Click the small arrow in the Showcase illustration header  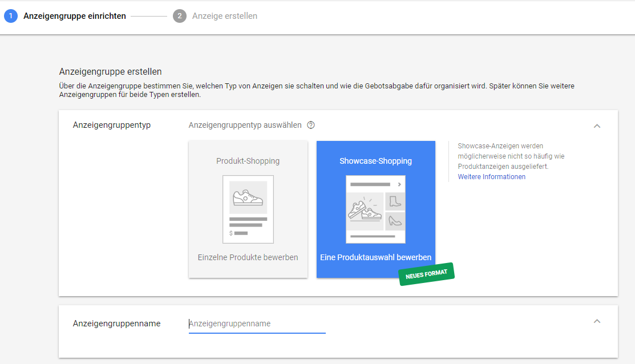tap(399, 184)
